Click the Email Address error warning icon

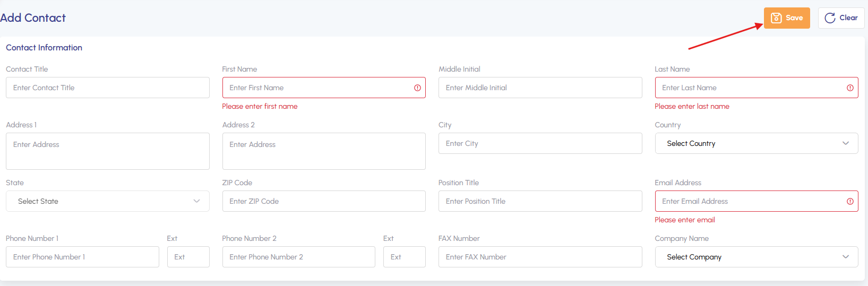point(850,202)
